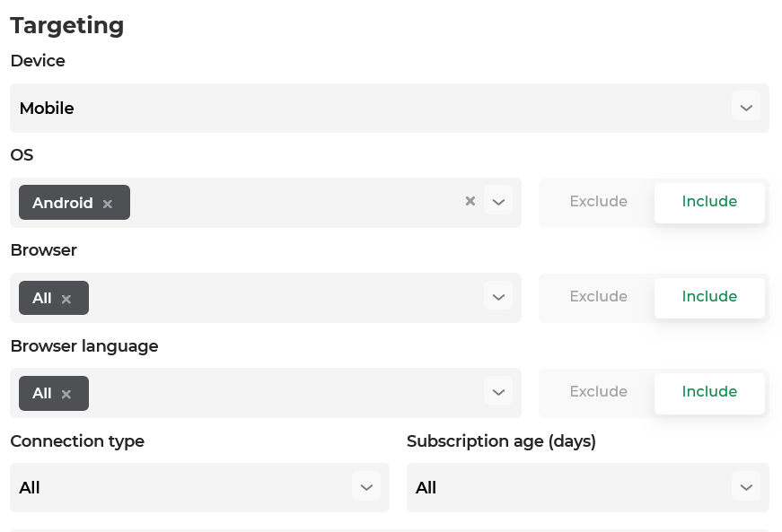782x532 pixels.
Task: Remove the Android tag from OS
Action: [108, 204]
